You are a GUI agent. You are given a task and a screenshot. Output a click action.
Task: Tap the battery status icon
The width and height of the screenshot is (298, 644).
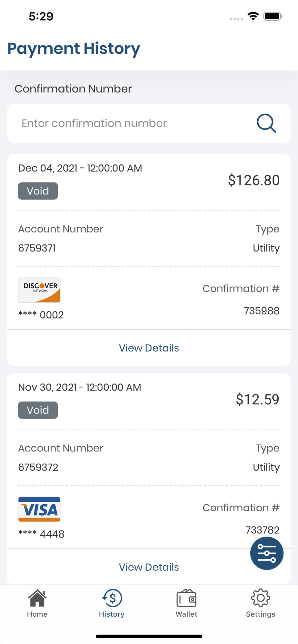(x=273, y=16)
